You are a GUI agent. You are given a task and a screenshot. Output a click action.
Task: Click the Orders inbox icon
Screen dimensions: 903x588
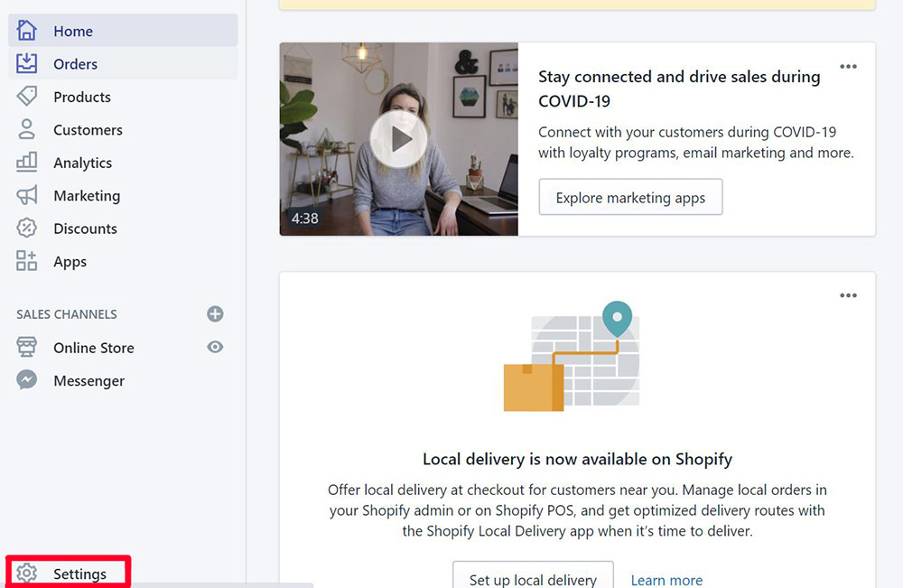[26, 63]
